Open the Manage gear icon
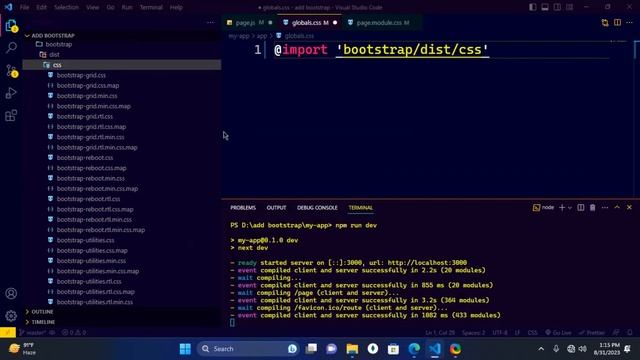 pyautogui.click(x=11, y=316)
